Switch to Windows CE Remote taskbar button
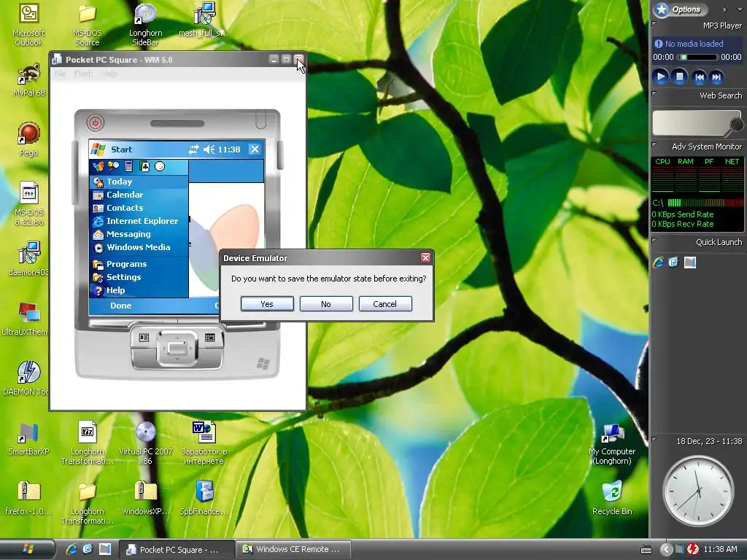 tap(294, 549)
